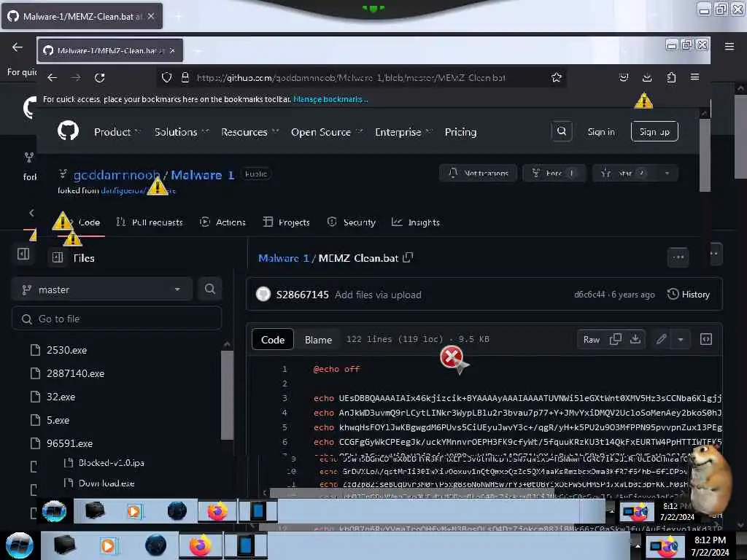Open the Pull requests tab
747x560 pixels.
point(150,222)
